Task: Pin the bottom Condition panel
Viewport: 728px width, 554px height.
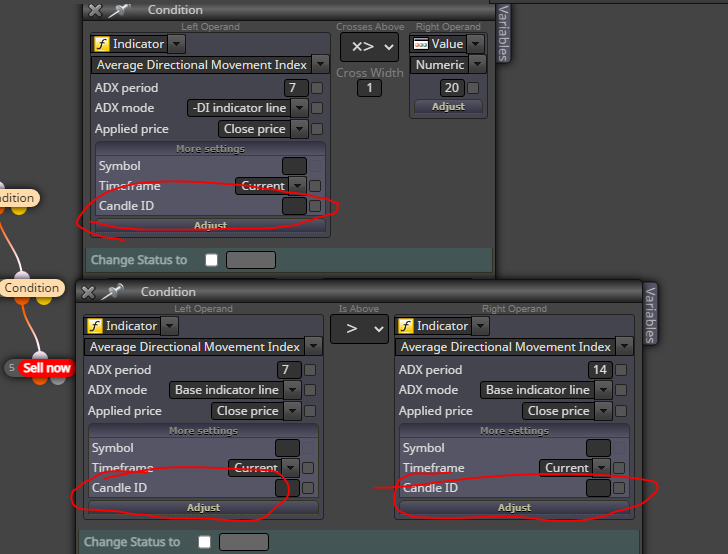Action: point(112,292)
